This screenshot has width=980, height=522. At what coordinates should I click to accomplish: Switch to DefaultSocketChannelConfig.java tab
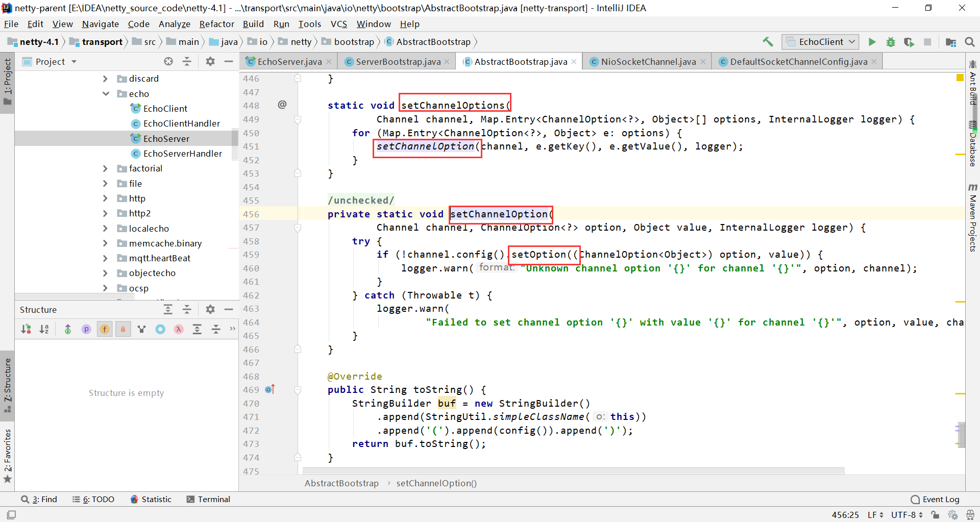(798, 62)
